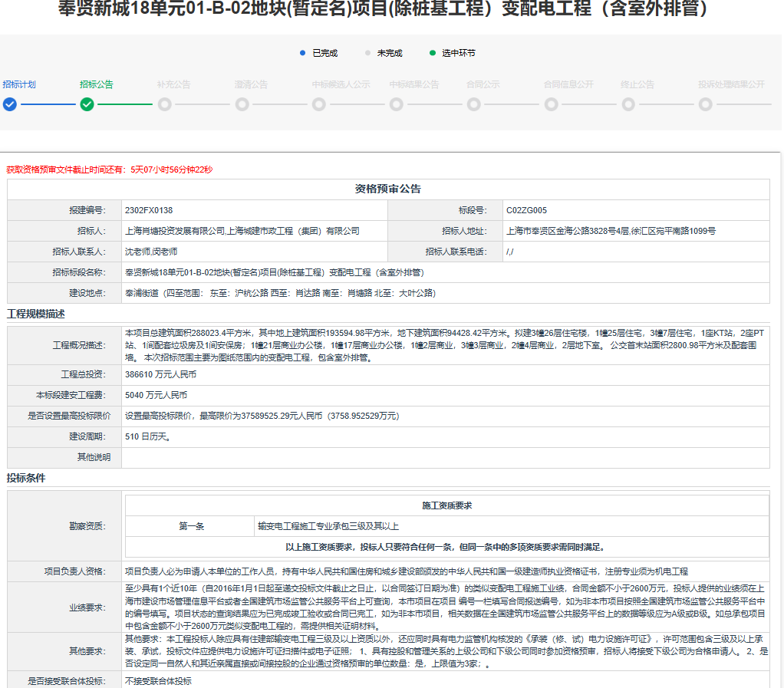
Task: Click the 其他要求 paragraph
Action: tap(446, 651)
